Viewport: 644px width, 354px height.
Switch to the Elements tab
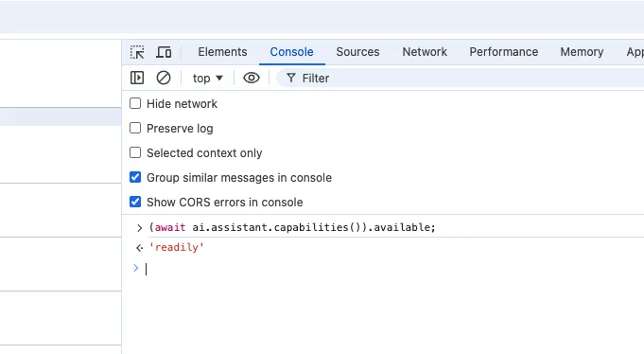[x=222, y=52]
